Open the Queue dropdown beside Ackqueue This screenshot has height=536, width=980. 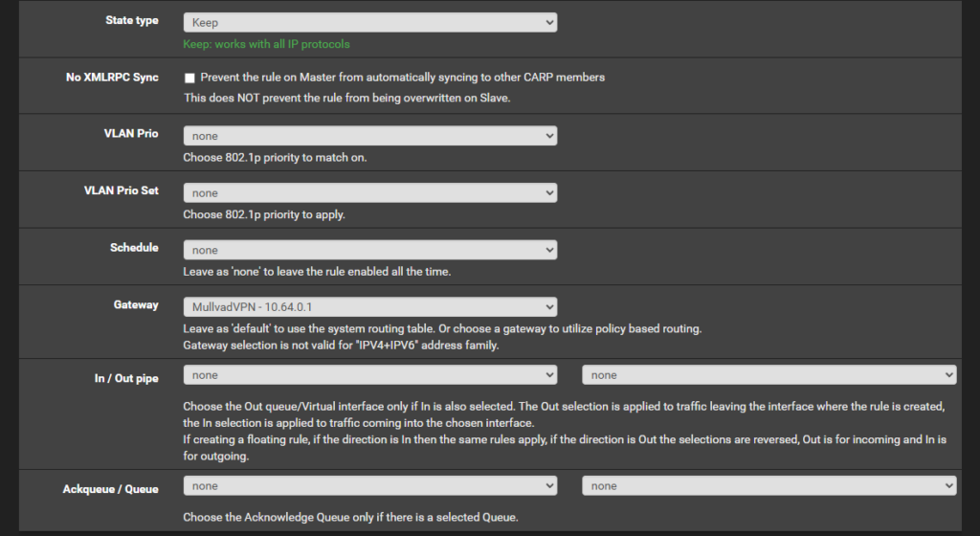[768, 486]
